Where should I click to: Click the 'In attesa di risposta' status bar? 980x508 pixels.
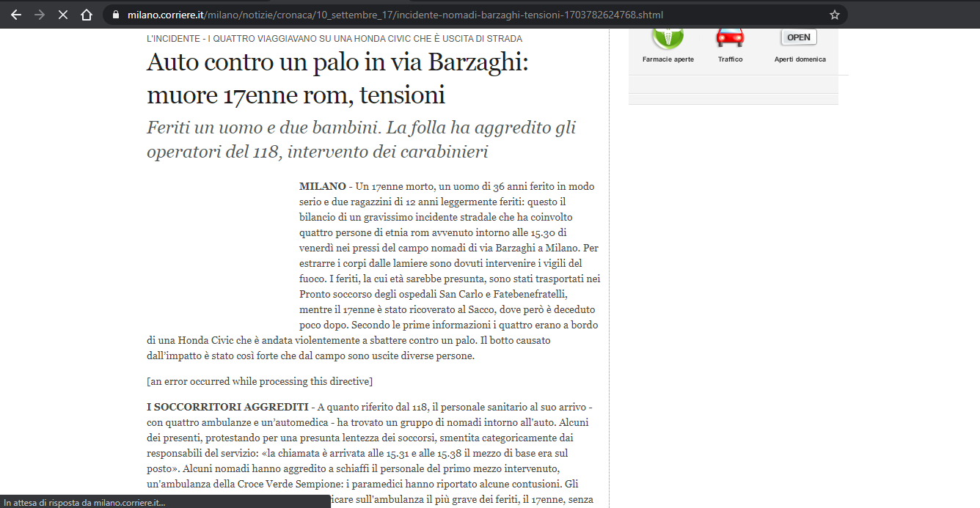pyautogui.click(x=84, y=502)
